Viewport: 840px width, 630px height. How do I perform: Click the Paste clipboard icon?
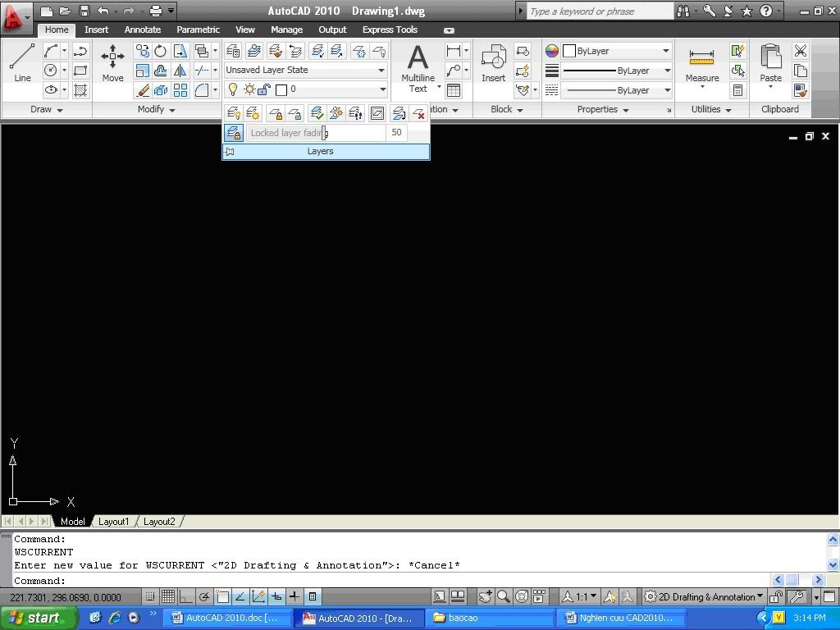770,62
